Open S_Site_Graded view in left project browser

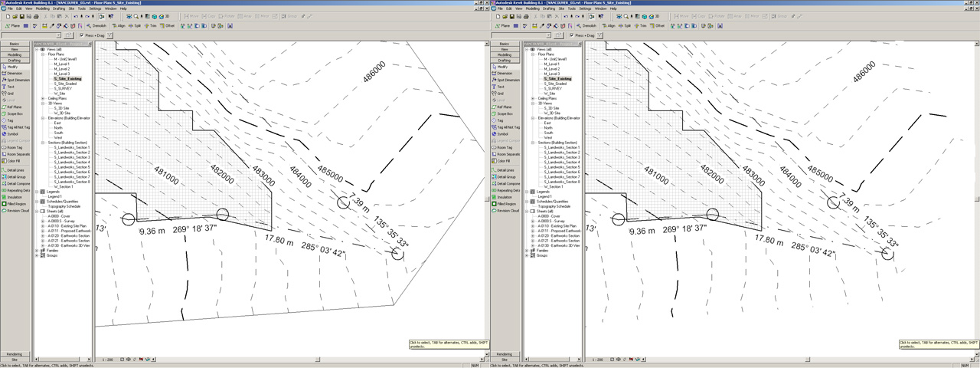(x=65, y=84)
